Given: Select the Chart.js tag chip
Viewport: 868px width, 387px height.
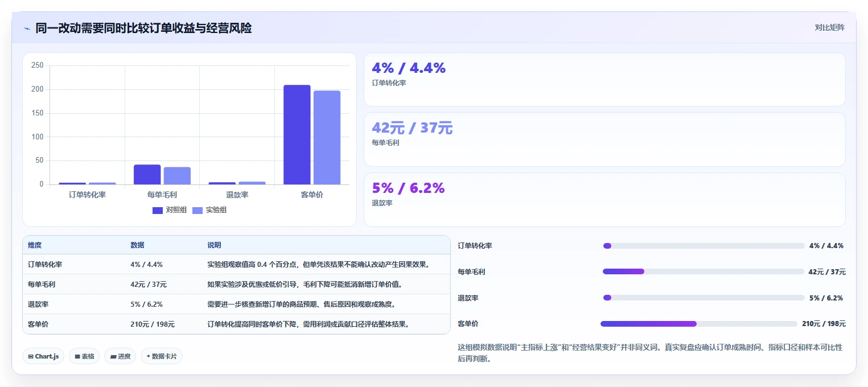Looking at the screenshot, I should click(43, 356).
